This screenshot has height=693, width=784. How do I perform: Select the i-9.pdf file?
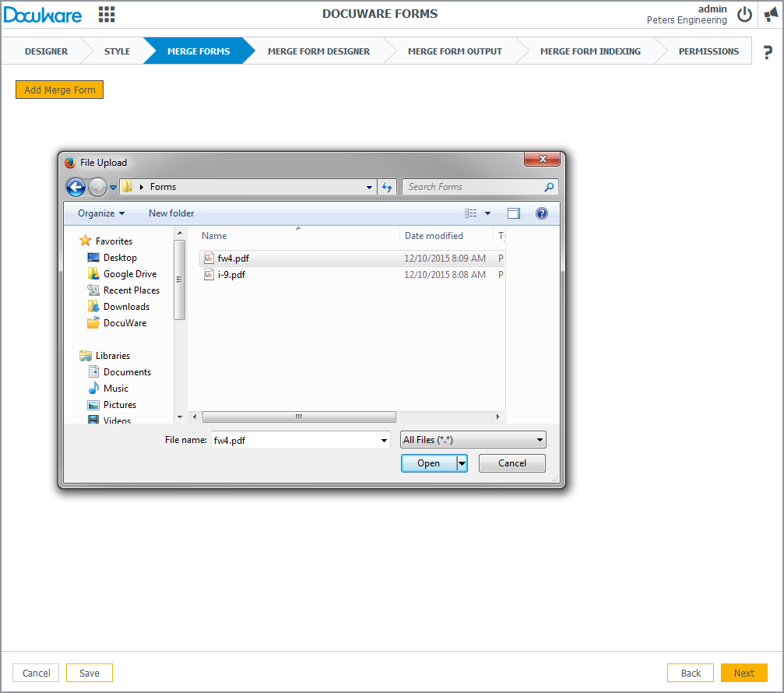tap(231, 275)
